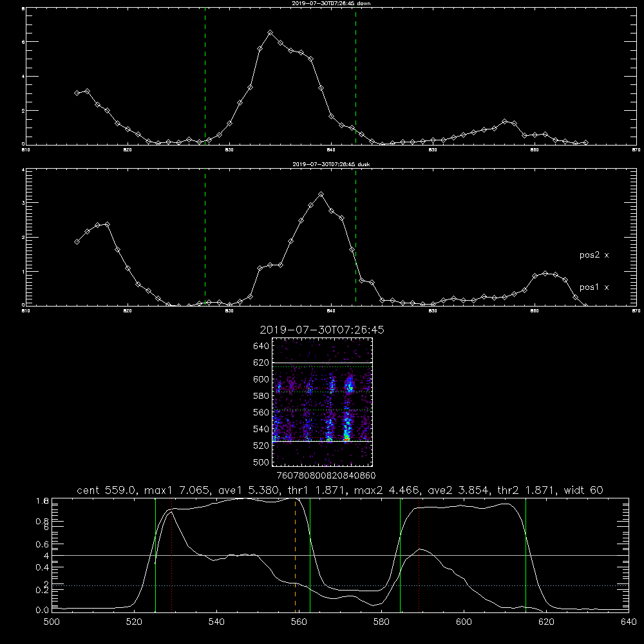This screenshot has height=644, width=644.
Task: Click the 500 tick label on bottom plot x-axis
Action: (52, 622)
